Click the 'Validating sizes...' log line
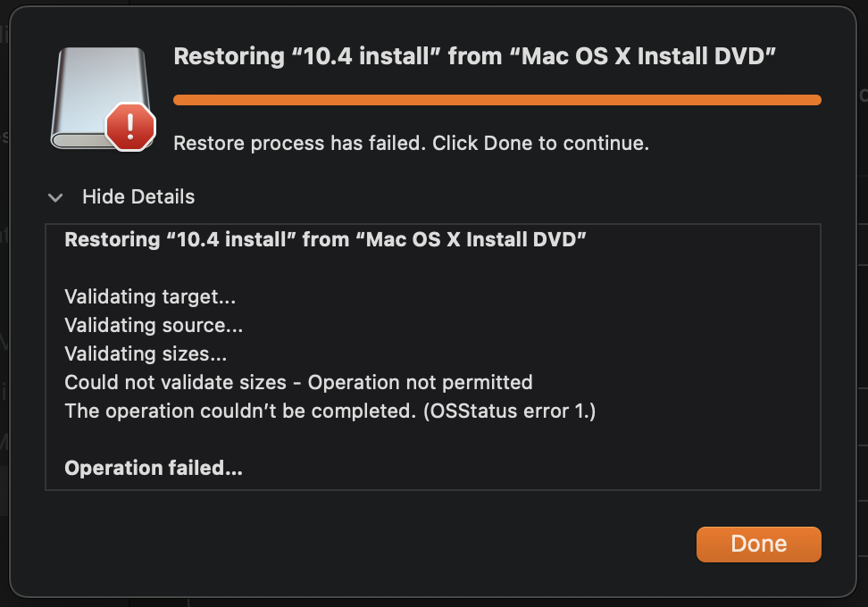 click(146, 353)
